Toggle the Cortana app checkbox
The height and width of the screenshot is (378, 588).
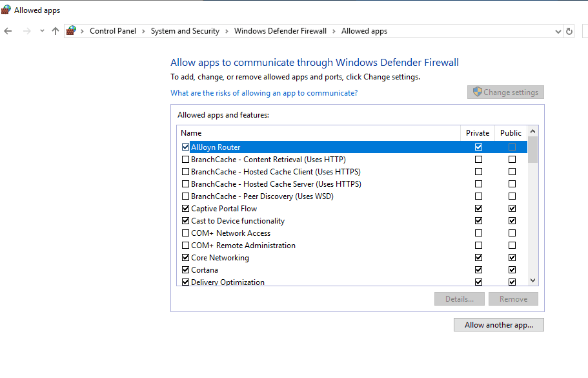click(186, 270)
